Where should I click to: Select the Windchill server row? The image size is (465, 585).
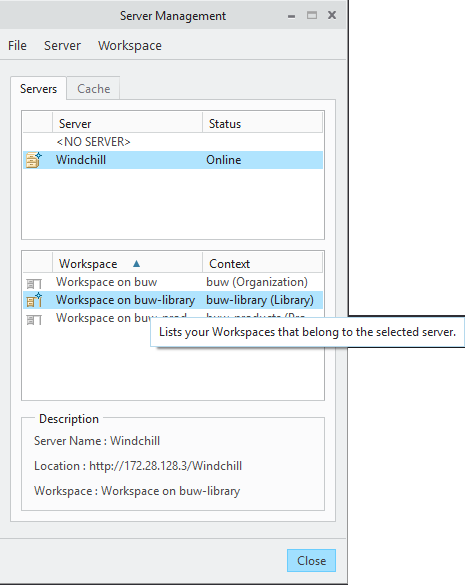tap(173, 160)
